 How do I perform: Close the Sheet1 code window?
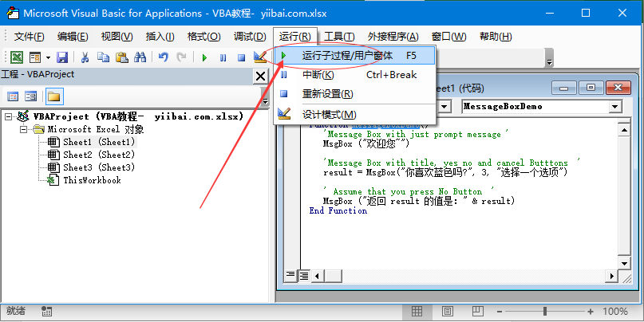[x=618, y=88]
